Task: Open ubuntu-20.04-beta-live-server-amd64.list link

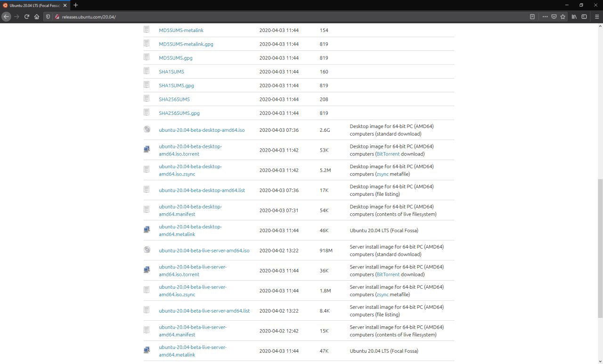Action: pyautogui.click(x=204, y=311)
